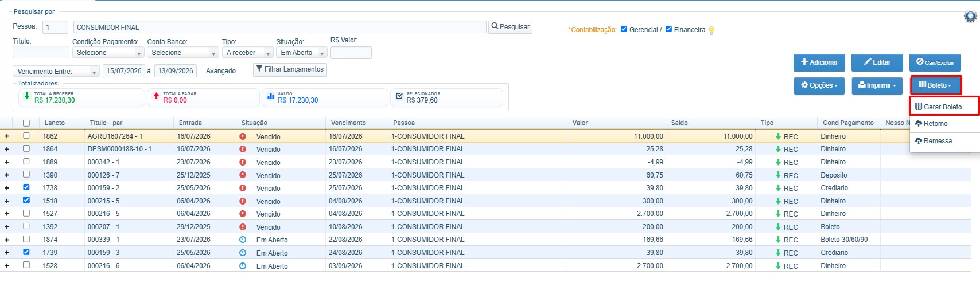The width and height of the screenshot is (980, 306).
Task: Click the Total a Pagar red arrow icon
Action: (x=156, y=96)
